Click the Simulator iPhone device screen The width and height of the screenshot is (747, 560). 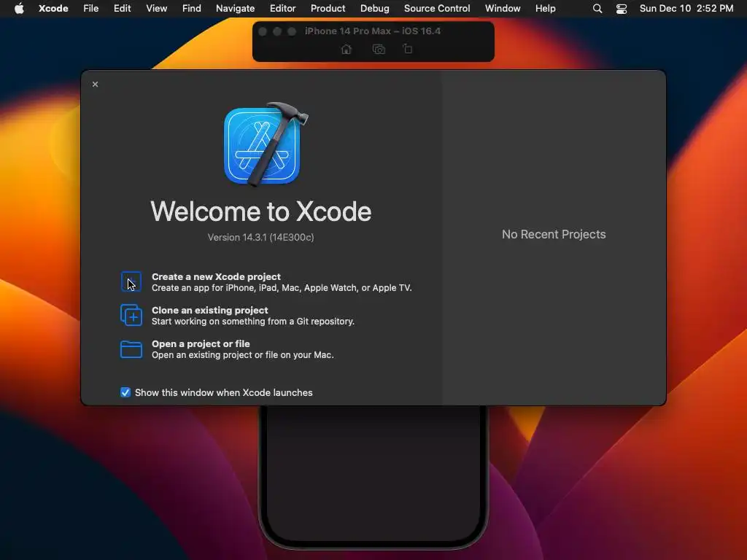pos(373,472)
